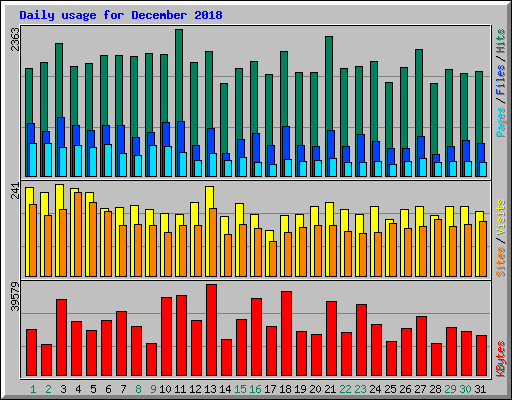Click day 29 on the x-axis
512x400 pixels.
coord(450,389)
